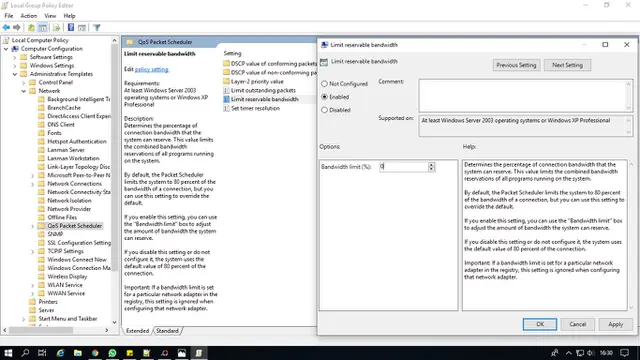Click the Next Setting button
The height and width of the screenshot is (360, 640).
click(x=567, y=65)
